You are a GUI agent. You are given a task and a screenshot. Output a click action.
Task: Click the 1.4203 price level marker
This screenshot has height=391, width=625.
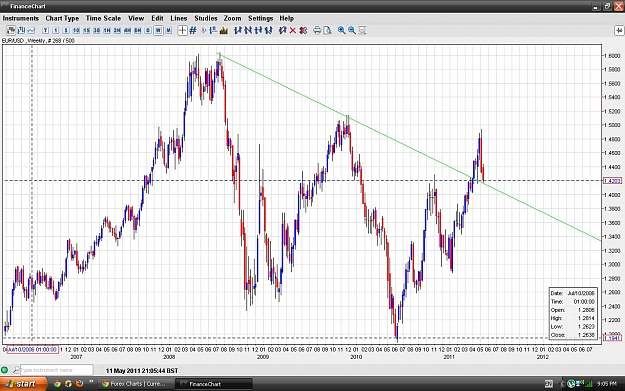613,181
